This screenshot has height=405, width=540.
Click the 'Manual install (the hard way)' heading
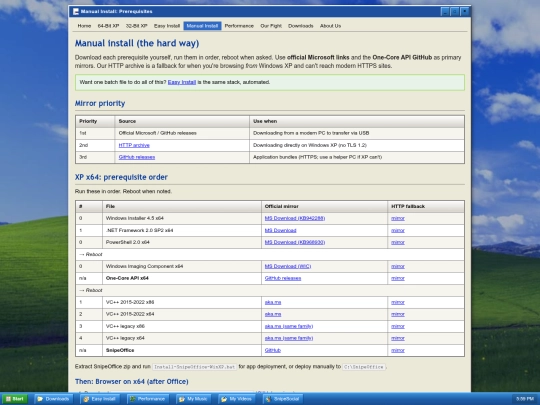(137, 43)
